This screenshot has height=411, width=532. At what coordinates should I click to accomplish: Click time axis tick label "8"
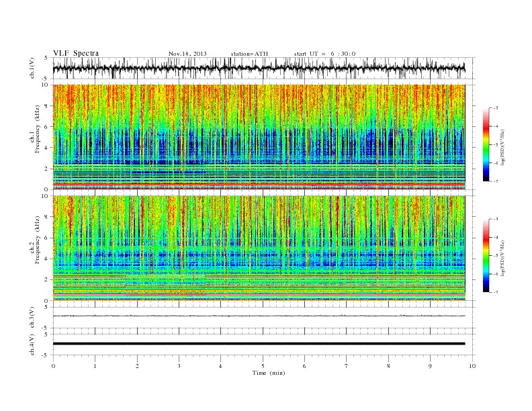tap(388, 366)
